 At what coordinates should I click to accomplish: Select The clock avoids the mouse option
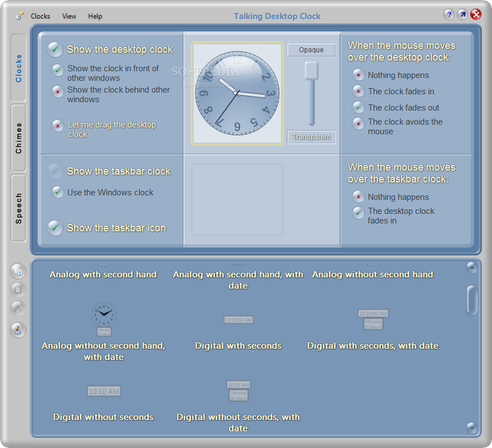(358, 124)
